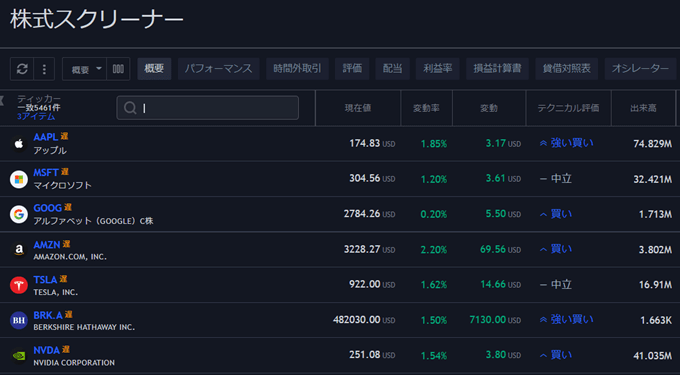680x375 pixels.
Task: Click the 482030.00 price for BRK.A
Action: pyautogui.click(x=356, y=320)
